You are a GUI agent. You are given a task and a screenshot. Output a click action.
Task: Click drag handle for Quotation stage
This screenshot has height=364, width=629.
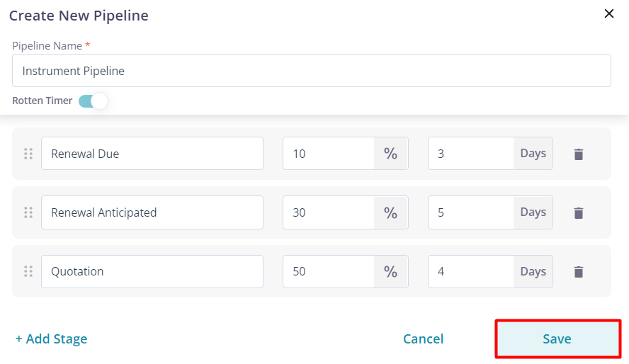pyautogui.click(x=28, y=271)
